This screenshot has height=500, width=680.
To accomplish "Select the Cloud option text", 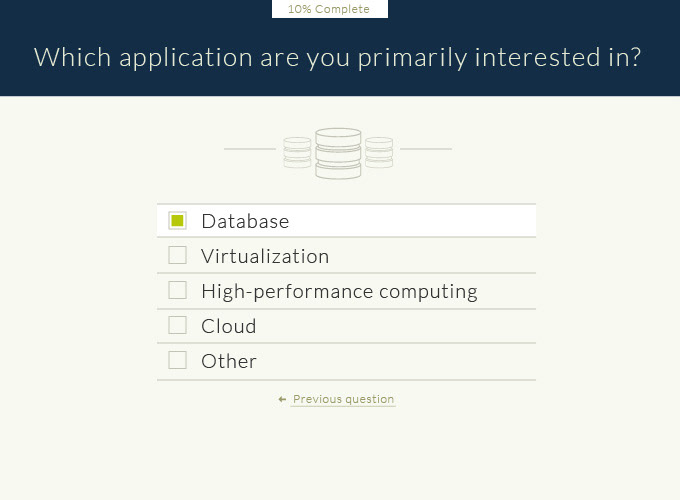I will pos(229,326).
